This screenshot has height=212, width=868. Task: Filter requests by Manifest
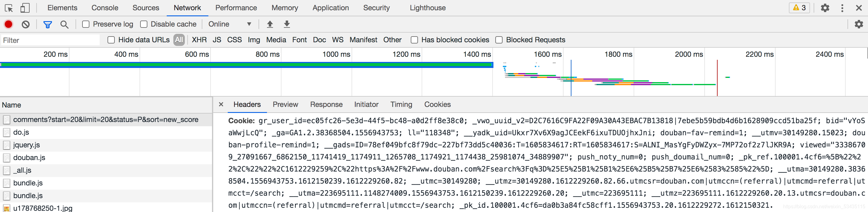click(363, 40)
